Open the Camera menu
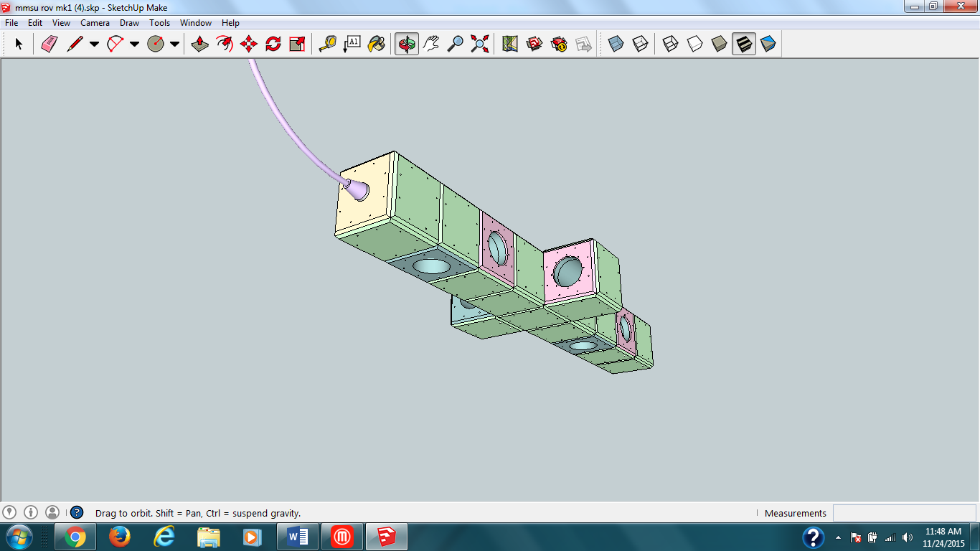This screenshot has height=551, width=980. 95,23
